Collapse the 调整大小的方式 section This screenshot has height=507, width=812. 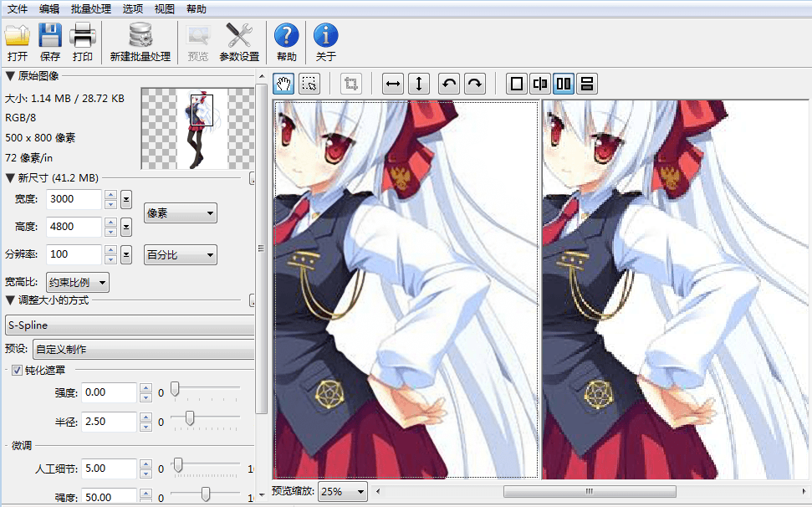[10, 300]
